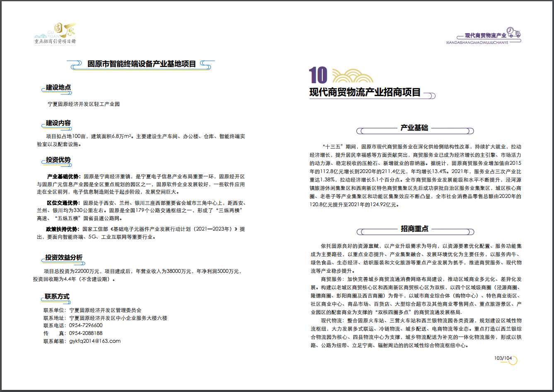The width and height of the screenshot is (554, 392).
Task: Click the 投资效益分析 section heading
Action: pos(64,257)
